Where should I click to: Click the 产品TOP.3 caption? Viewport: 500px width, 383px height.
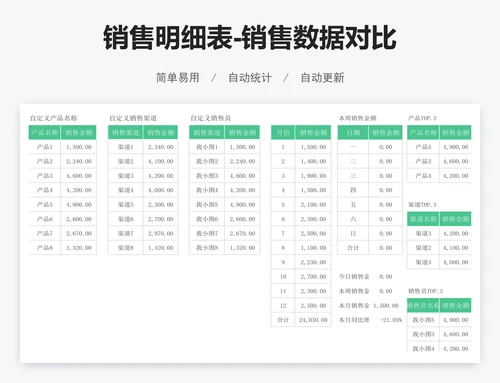(422, 118)
